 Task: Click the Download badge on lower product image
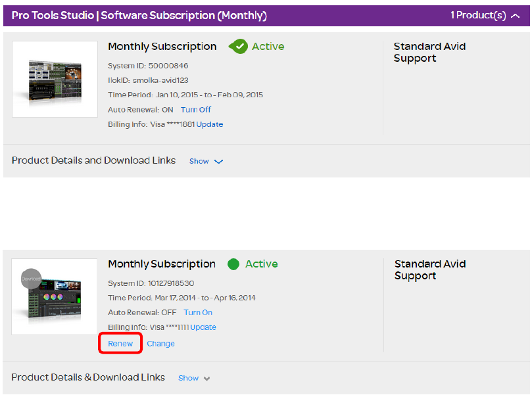click(x=31, y=279)
